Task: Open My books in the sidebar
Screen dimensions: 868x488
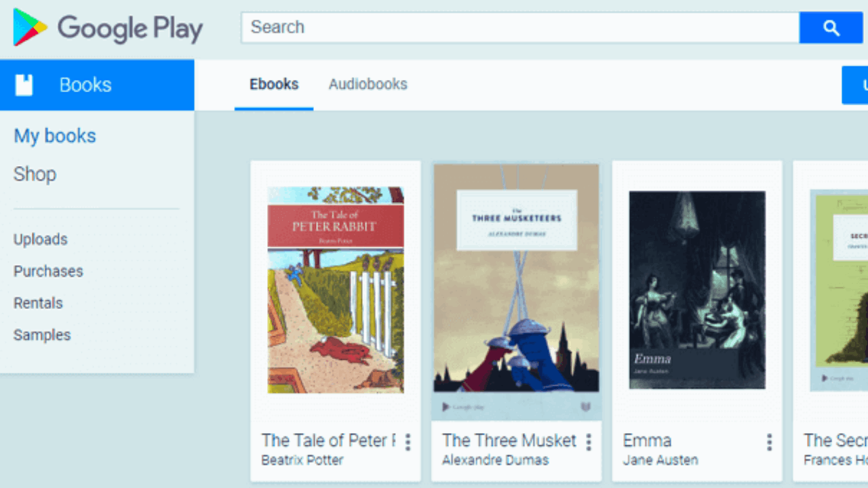Action: (x=55, y=136)
